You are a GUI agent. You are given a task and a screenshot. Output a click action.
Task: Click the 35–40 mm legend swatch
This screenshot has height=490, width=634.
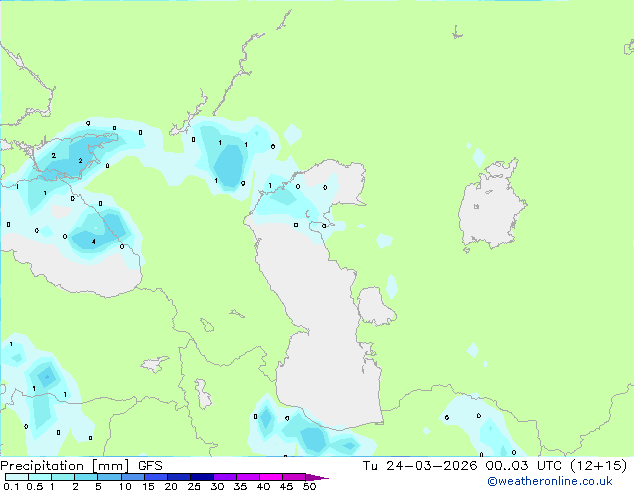click(x=247, y=477)
